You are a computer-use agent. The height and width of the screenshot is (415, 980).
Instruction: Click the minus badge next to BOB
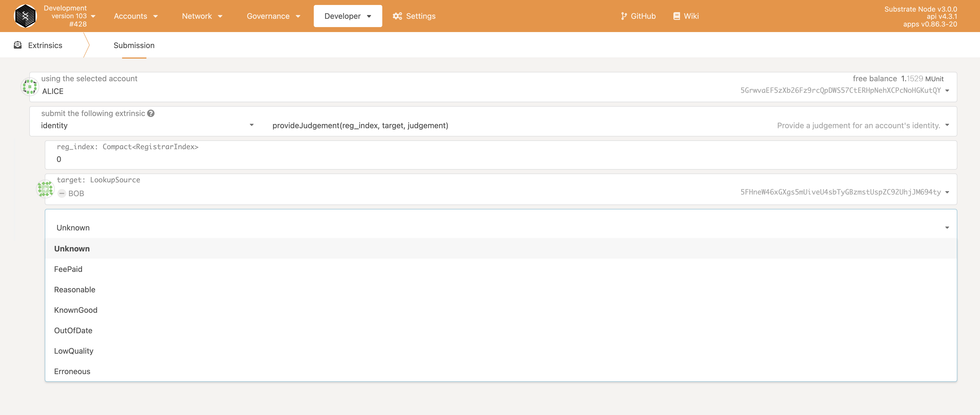click(62, 193)
